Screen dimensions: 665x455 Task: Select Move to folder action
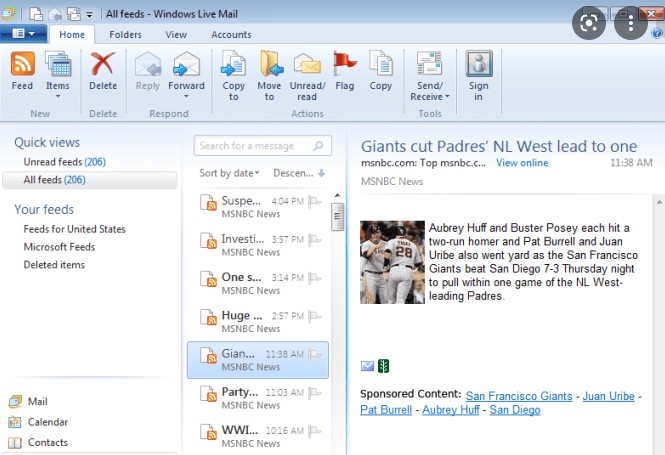[269, 76]
